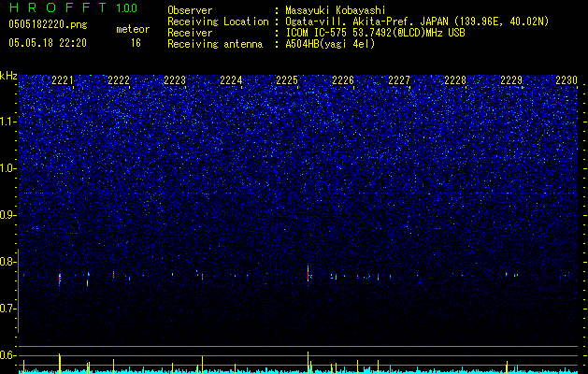The height and width of the screenshot is (374, 588).
Task: Click the 2225 time marker label
Action: [x=287, y=80]
